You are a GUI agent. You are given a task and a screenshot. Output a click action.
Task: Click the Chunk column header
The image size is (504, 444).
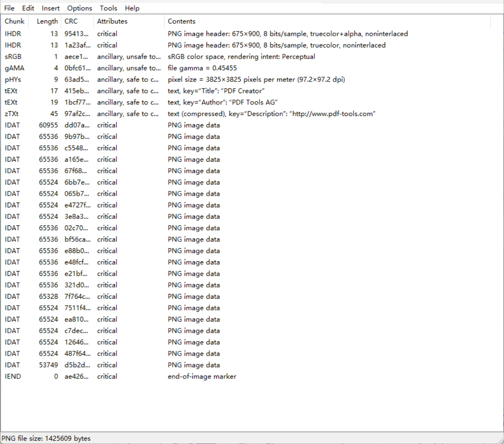[14, 21]
